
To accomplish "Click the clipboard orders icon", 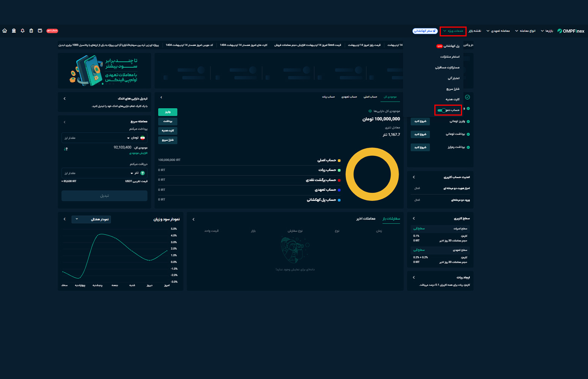I will tap(31, 31).
